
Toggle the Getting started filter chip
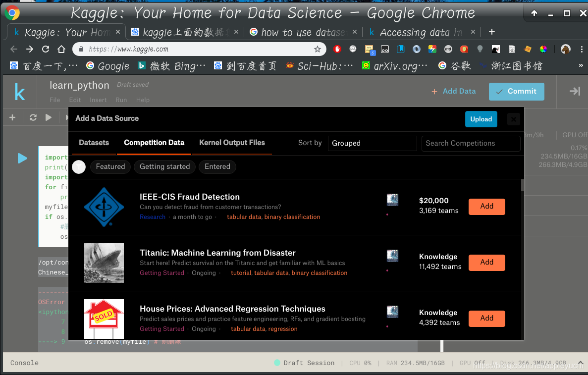(x=164, y=166)
